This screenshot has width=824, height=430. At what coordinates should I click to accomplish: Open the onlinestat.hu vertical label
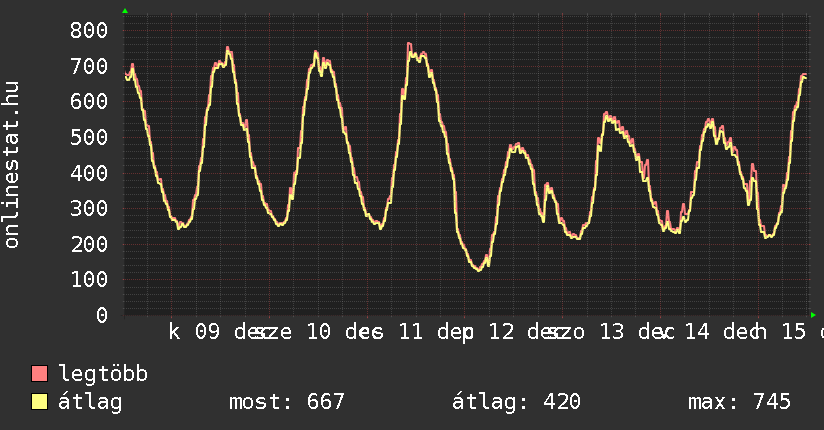tap(13, 166)
